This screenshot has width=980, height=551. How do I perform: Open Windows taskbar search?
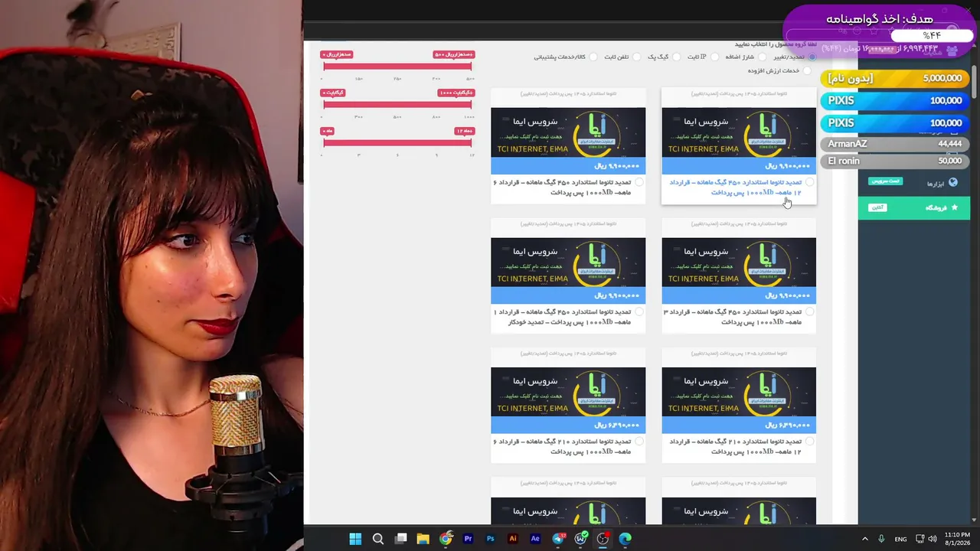point(378,539)
